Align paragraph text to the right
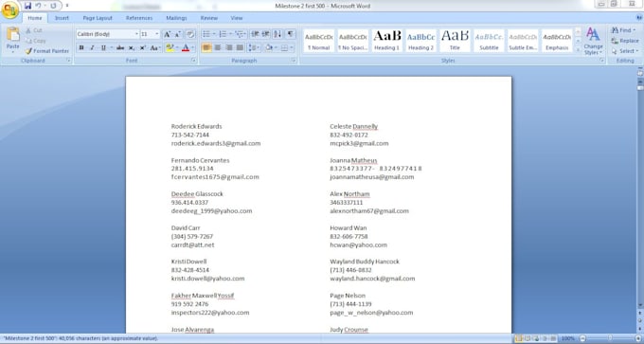 [229, 48]
